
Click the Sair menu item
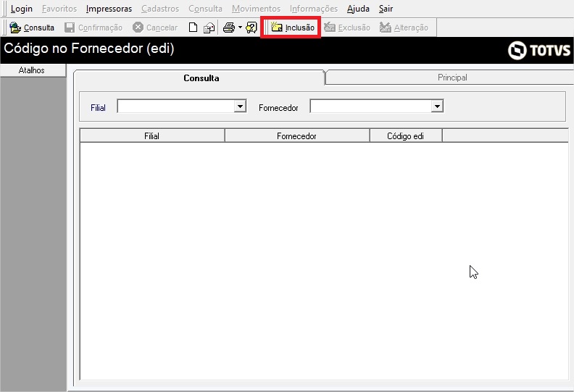386,9
